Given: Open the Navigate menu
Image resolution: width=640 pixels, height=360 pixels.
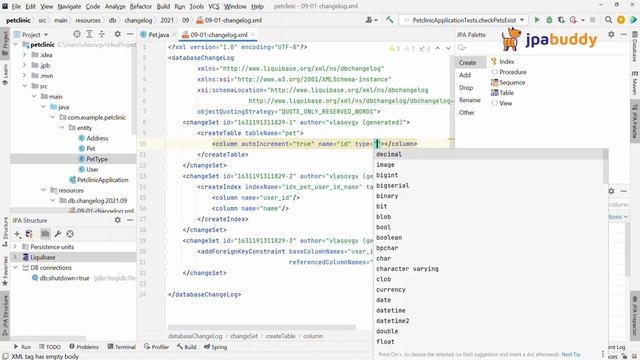Looking at the screenshot, I should tap(69, 7).
